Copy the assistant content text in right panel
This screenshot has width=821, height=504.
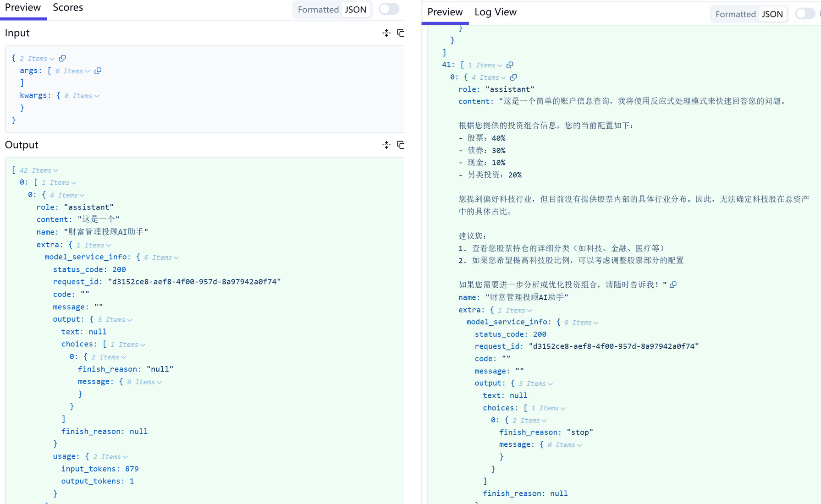coord(673,285)
